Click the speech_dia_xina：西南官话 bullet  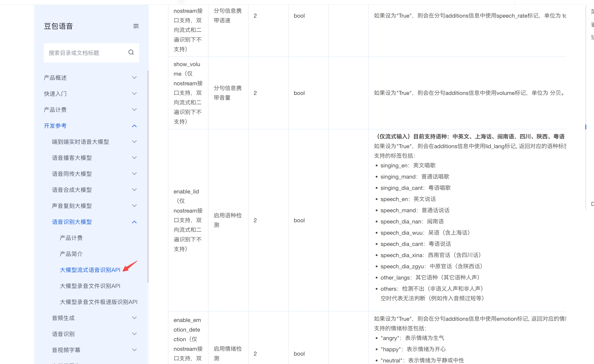tap(431, 255)
